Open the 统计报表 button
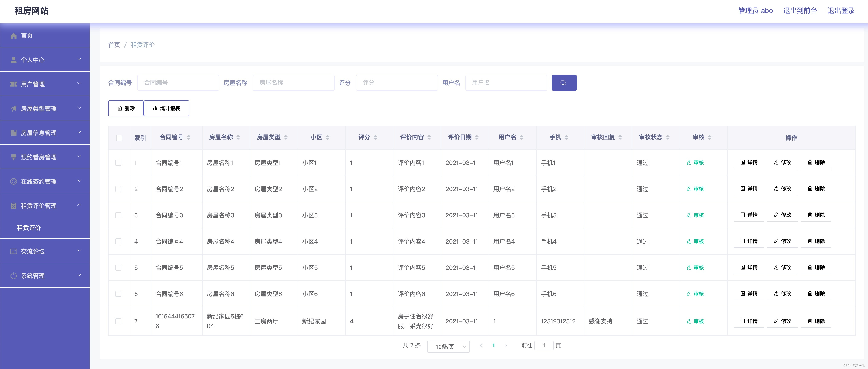Screen dimensions: 868x369 (166, 108)
